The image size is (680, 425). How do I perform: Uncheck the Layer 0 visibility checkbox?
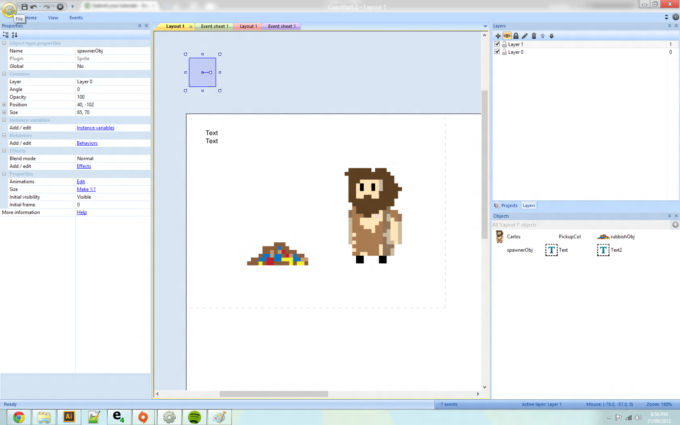click(x=498, y=52)
